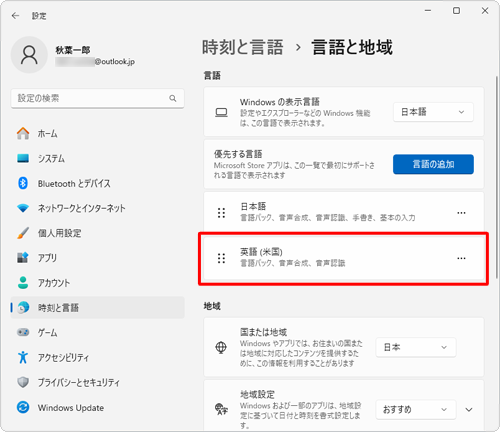The height and width of the screenshot is (432, 500).
Task: Click the 個人用設定 paintbrush icon
Action: point(23,233)
